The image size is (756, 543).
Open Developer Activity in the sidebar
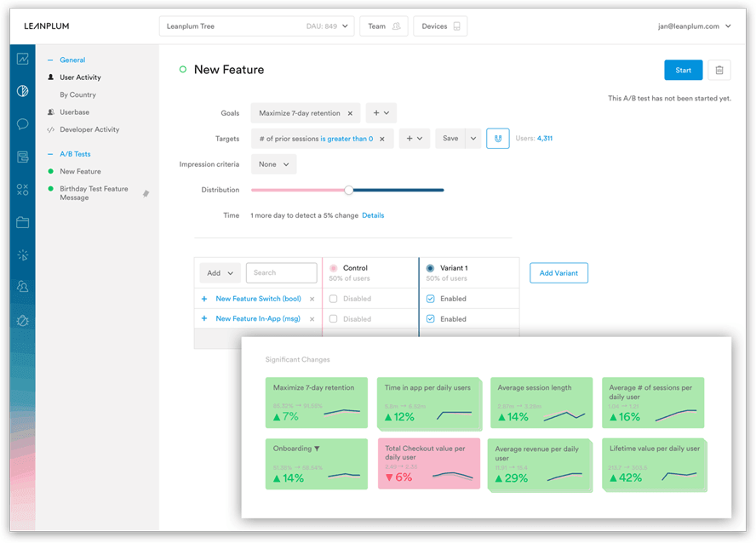pyautogui.click(x=89, y=130)
